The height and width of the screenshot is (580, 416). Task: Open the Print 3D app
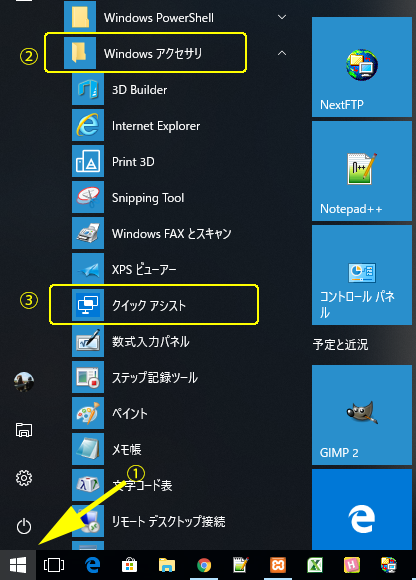tap(148, 162)
